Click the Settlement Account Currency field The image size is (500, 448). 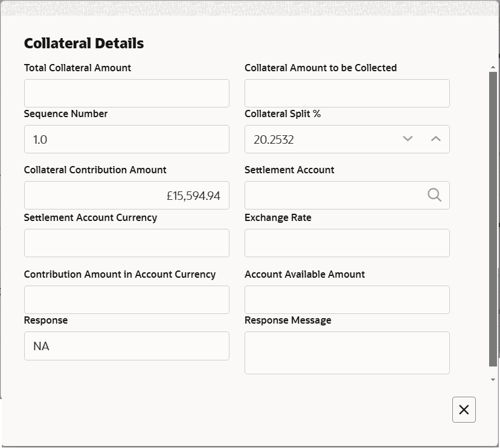tap(126, 243)
